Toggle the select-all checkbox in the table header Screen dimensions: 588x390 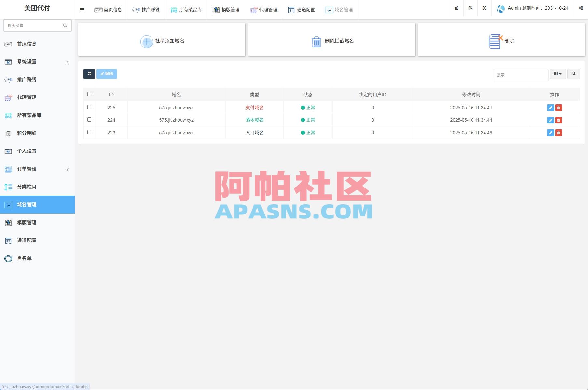[x=89, y=94]
